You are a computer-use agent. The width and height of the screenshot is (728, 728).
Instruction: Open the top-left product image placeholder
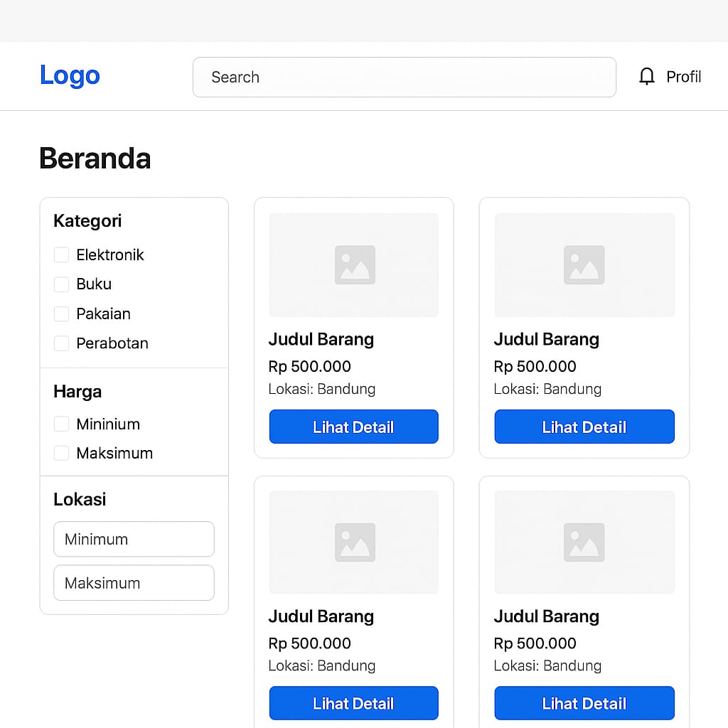354,265
